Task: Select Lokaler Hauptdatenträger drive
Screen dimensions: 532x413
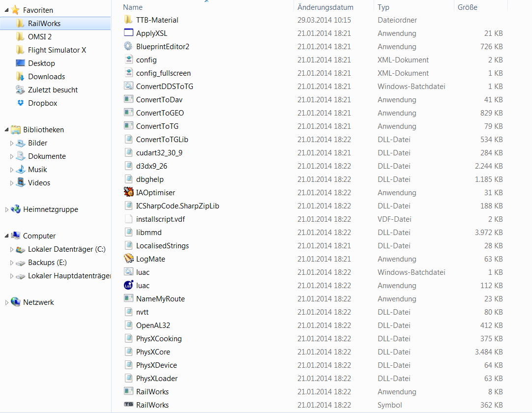Action: point(69,275)
